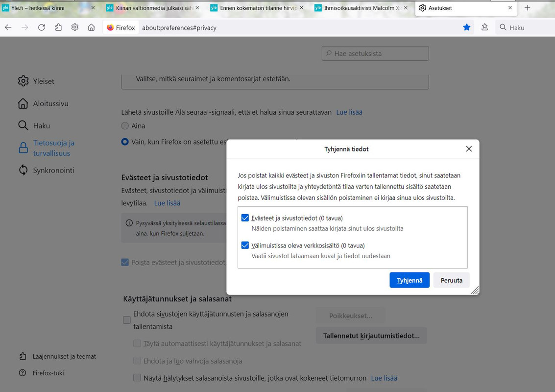Open Yleiset settings category

pyautogui.click(x=44, y=81)
